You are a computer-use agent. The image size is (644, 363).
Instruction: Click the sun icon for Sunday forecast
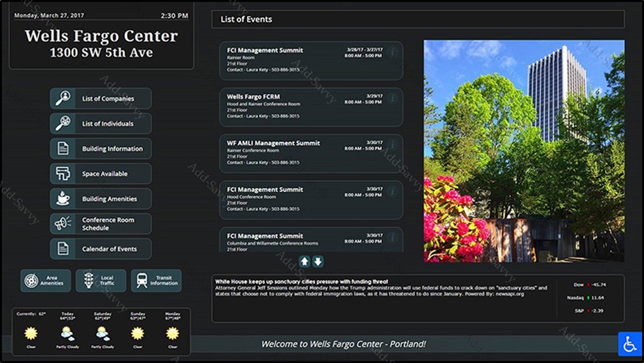point(138,333)
